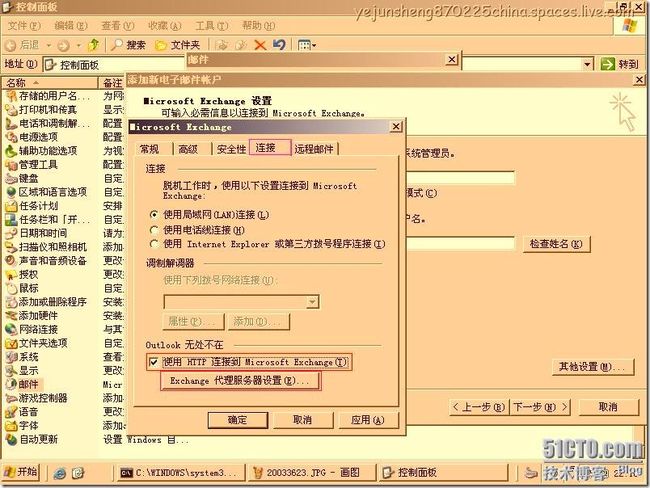Switch to C:\WINDOWS\system3 taskbar window

(180, 472)
